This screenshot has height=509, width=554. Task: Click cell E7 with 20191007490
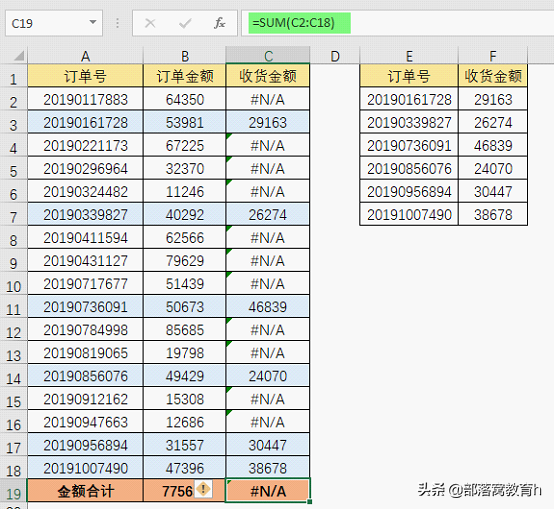point(409,214)
